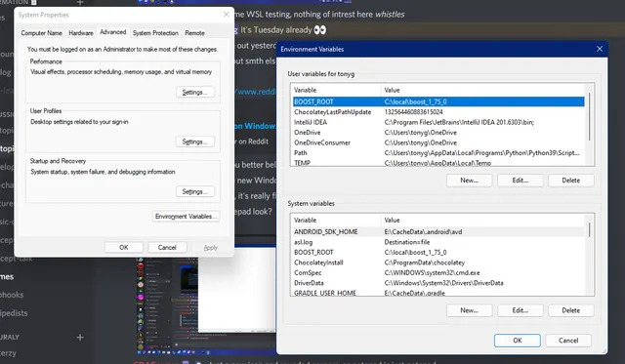Select system variable BOOST_ROOT row
The width and height of the screenshot is (625, 364).
point(438,252)
